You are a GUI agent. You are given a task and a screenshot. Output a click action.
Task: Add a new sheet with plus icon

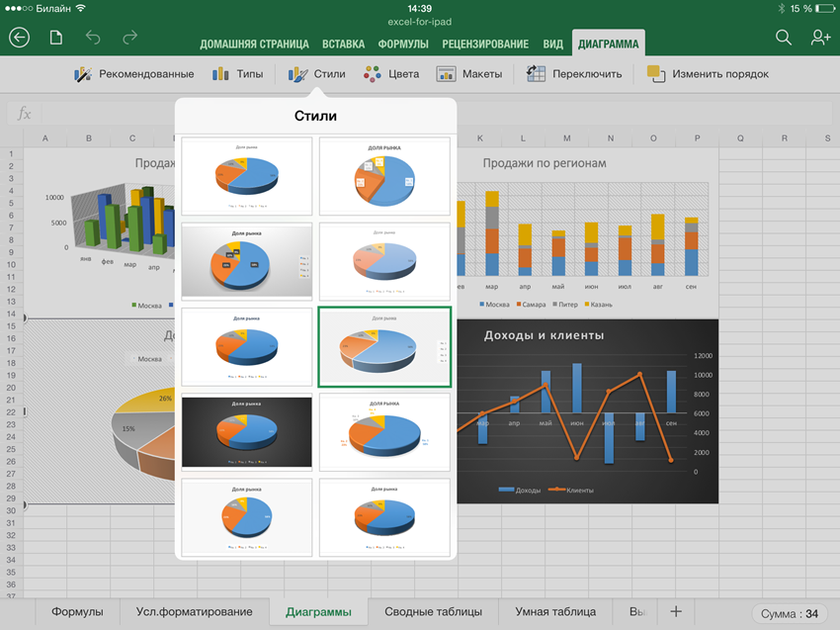pyautogui.click(x=676, y=611)
